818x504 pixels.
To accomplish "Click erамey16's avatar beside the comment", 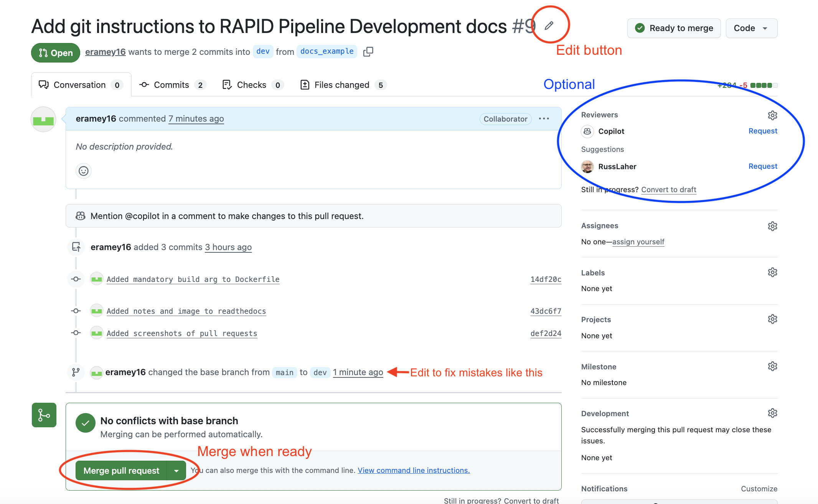I will pos(43,119).
